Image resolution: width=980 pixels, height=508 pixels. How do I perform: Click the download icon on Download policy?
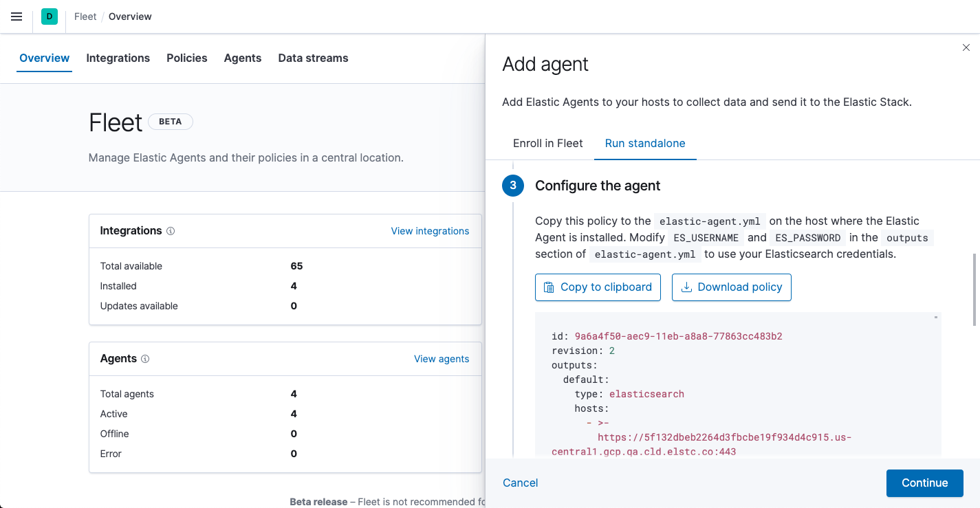(x=688, y=287)
